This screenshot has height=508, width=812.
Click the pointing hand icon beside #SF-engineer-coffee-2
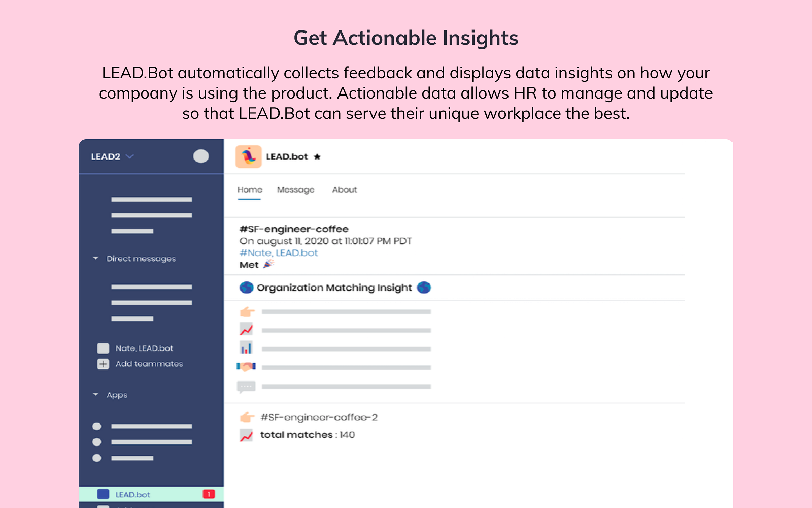[x=247, y=417]
